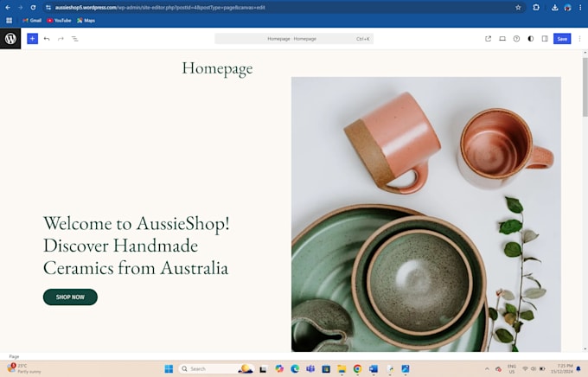
Task: Open the editor options three-dot menu
Action: tap(579, 39)
